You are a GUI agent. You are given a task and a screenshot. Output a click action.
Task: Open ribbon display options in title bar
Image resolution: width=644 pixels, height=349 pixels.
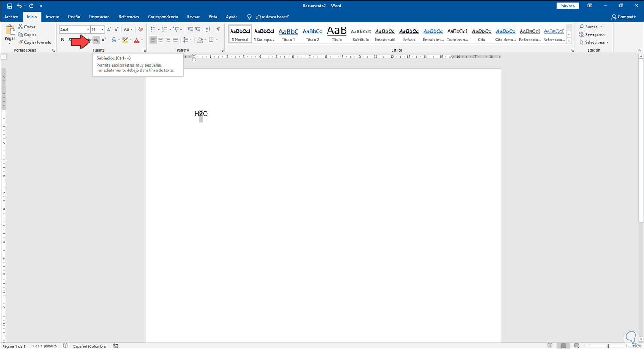[x=590, y=6]
